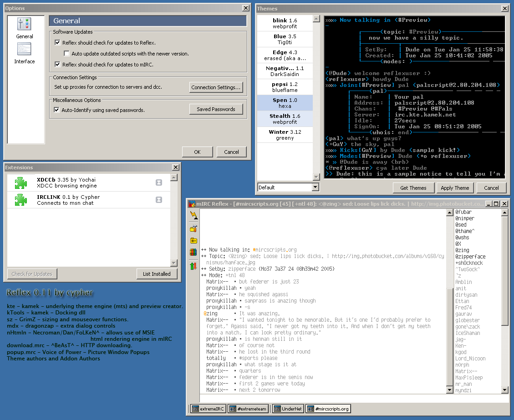The height and width of the screenshot is (420, 514).
Task: Click the install button next to XDCCb extension
Action: click(159, 182)
